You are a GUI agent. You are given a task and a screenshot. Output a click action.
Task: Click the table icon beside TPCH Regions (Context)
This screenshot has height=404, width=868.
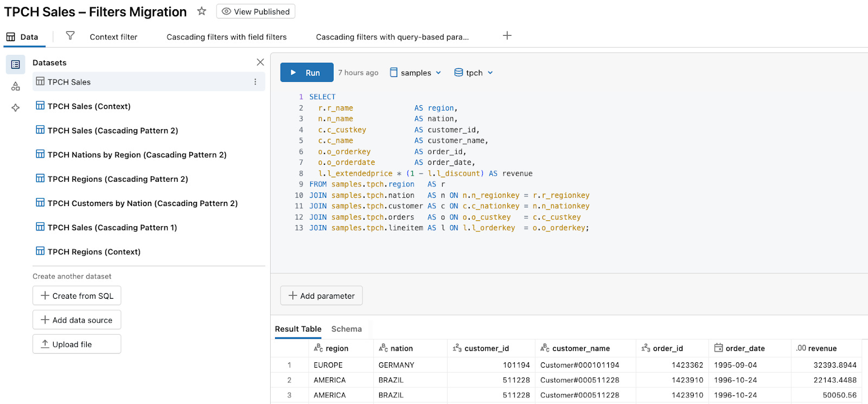tap(40, 251)
